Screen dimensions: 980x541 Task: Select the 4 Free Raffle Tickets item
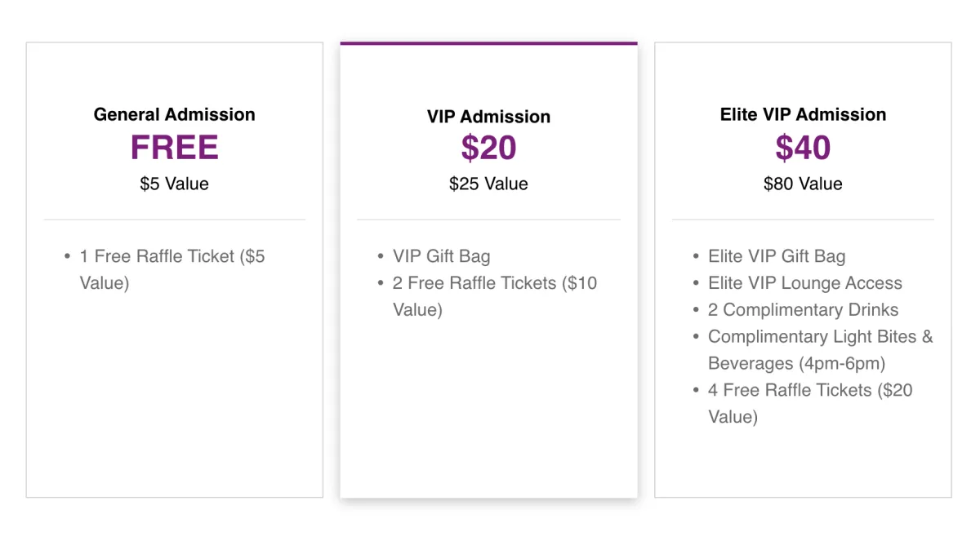coord(810,403)
